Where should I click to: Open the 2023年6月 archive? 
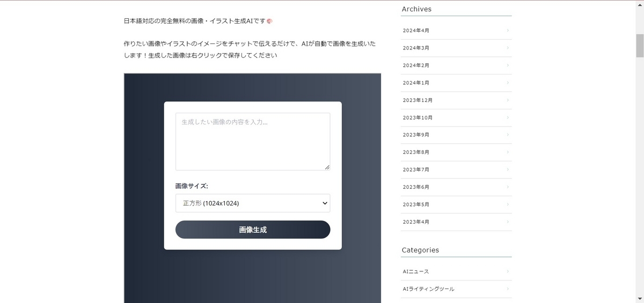point(456,187)
